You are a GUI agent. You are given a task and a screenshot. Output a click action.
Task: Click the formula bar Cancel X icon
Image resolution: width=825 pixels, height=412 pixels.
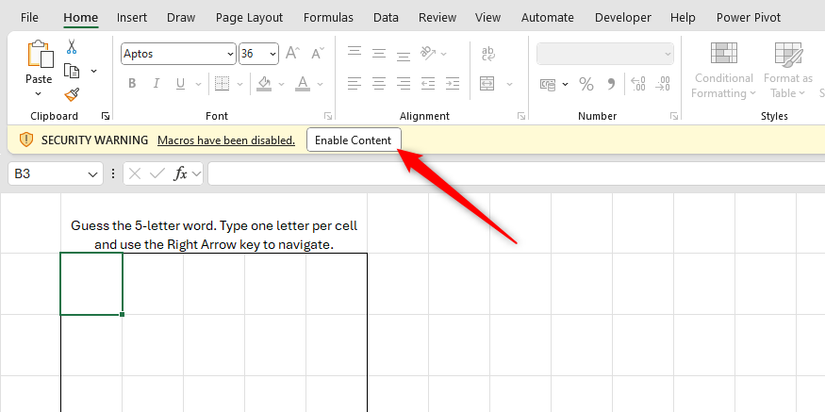coord(135,174)
